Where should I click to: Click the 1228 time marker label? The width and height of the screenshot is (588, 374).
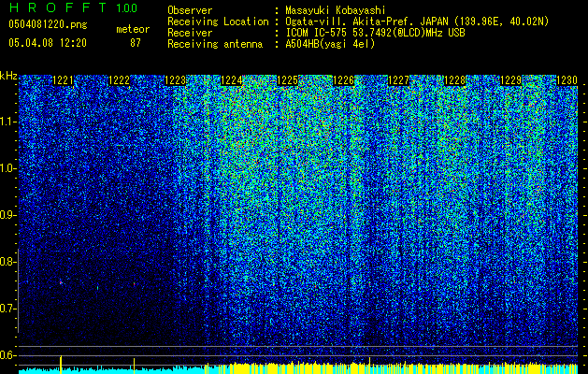point(455,80)
